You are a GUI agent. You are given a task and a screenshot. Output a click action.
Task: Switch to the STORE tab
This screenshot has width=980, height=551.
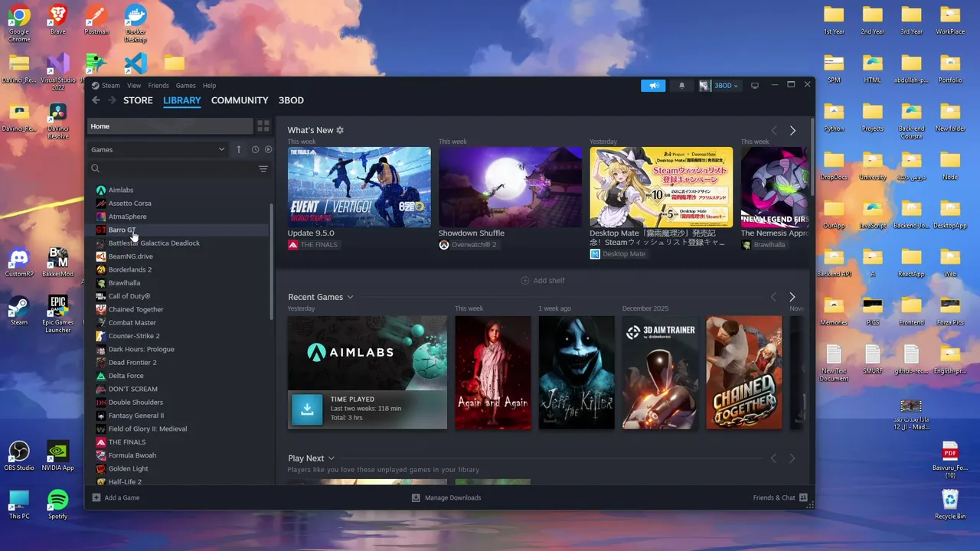(x=138, y=100)
